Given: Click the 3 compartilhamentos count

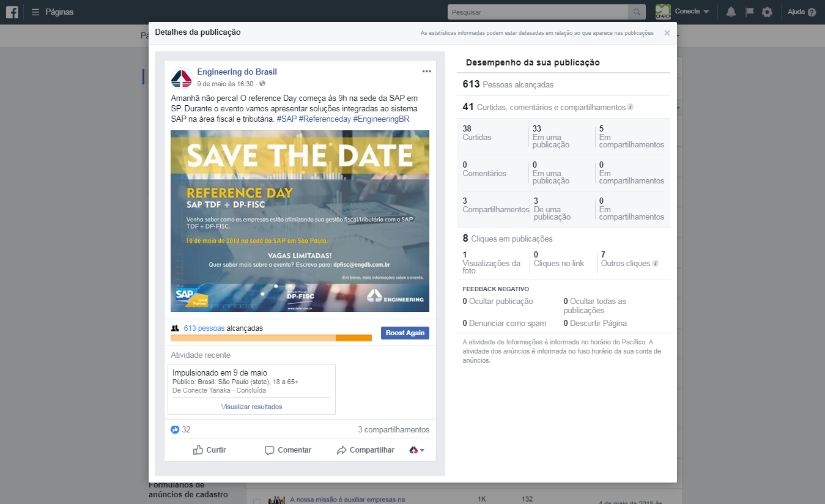Looking at the screenshot, I should pyautogui.click(x=394, y=429).
